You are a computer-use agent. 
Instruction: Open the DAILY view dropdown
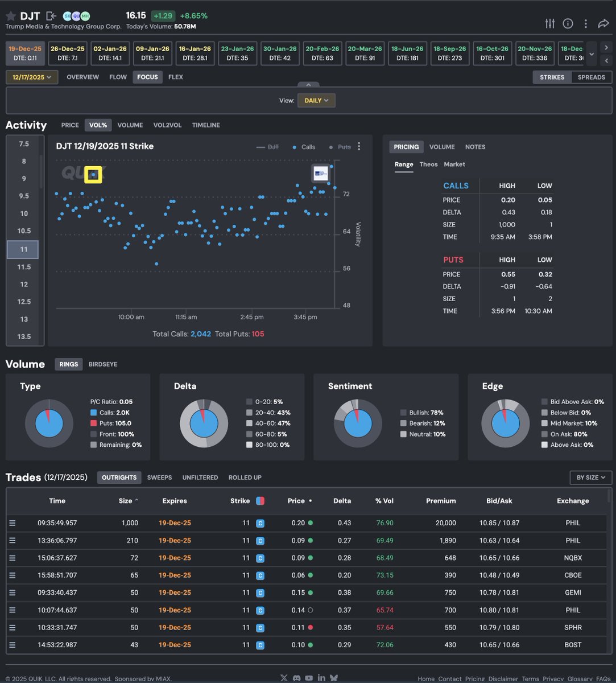pos(316,100)
